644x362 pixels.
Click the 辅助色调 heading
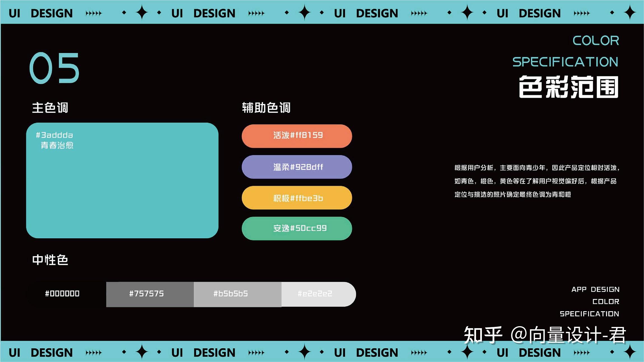pyautogui.click(x=266, y=108)
